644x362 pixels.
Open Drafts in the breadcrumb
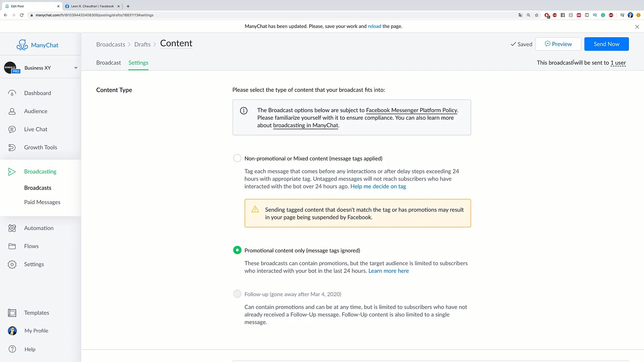(x=142, y=44)
